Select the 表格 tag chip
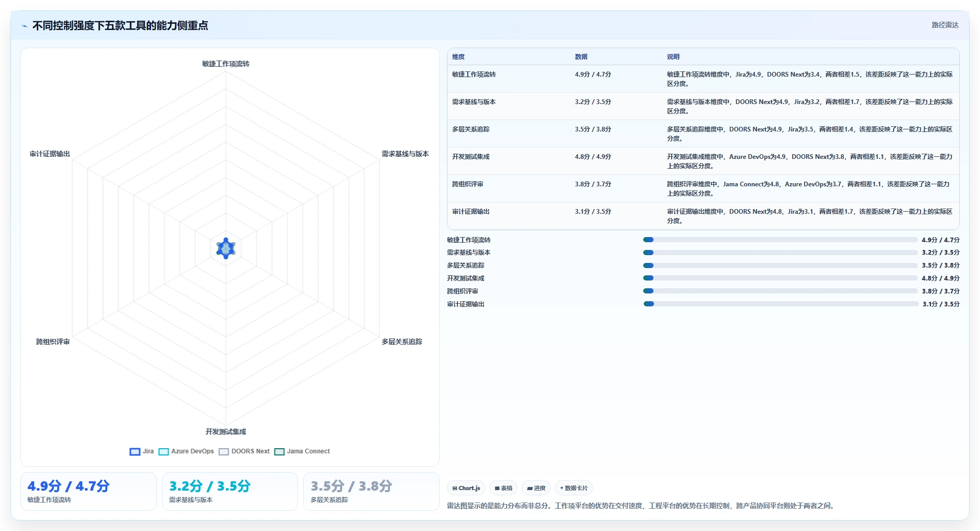The width and height of the screenshot is (980, 531). click(x=503, y=488)
